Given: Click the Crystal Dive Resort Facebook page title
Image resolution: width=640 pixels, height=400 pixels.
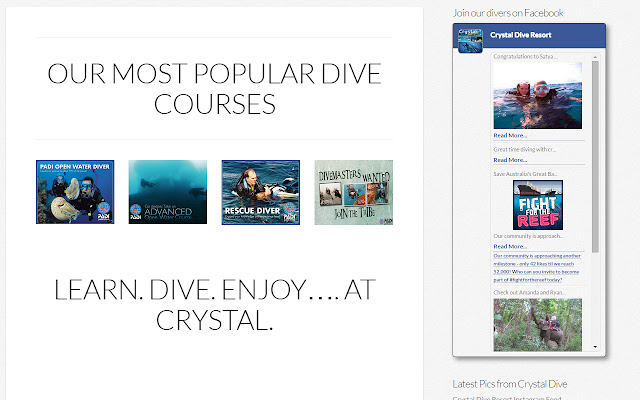Looking at the screenshot, I should coord(520,35).
